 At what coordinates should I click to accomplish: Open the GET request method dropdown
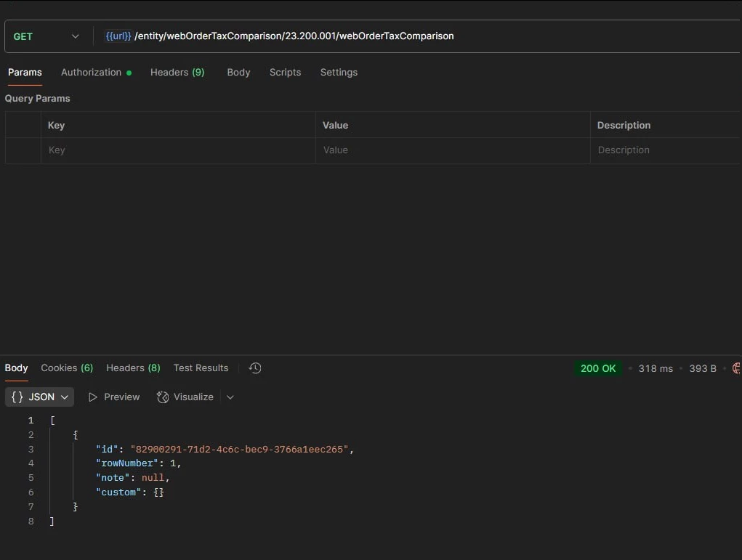[75, 36]
